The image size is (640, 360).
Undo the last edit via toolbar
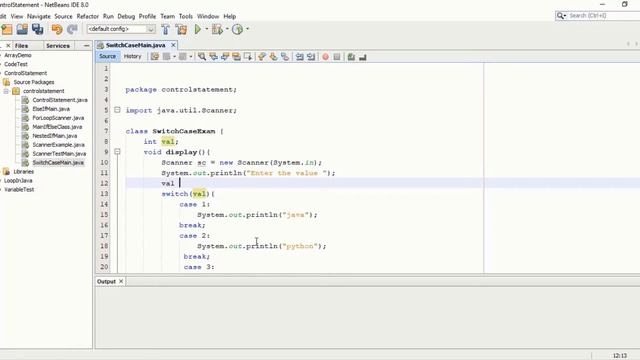(57, 29)
